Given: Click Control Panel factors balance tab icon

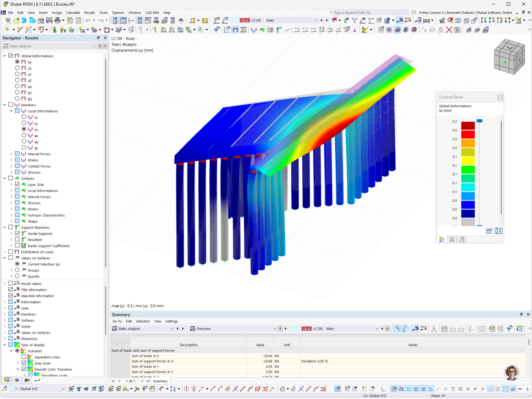Looking at the screenshot, I should [x=452, y=239].
